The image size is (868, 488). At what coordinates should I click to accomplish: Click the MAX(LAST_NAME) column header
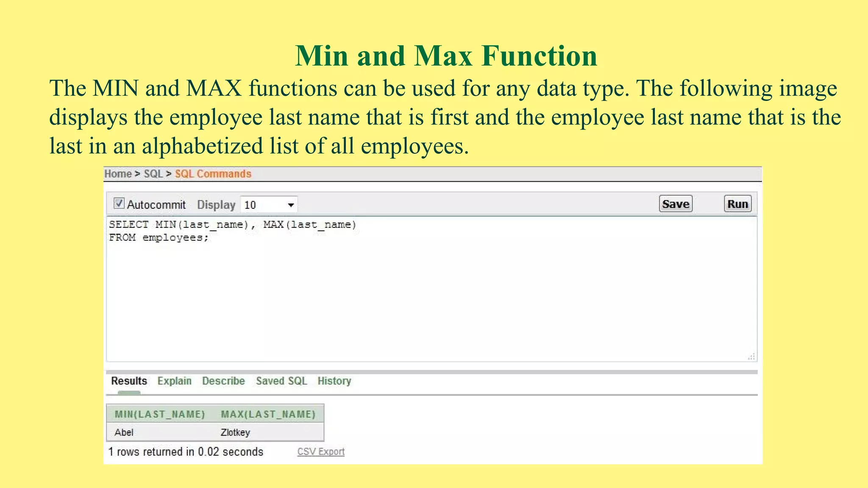click(268, 414)
